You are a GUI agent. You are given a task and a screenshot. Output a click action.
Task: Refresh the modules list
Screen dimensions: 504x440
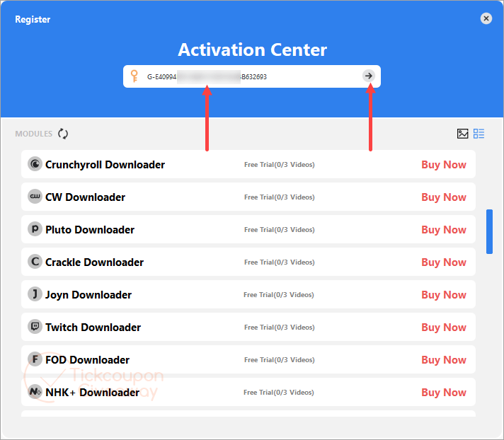pyautogui.click(x=63, y=134)
